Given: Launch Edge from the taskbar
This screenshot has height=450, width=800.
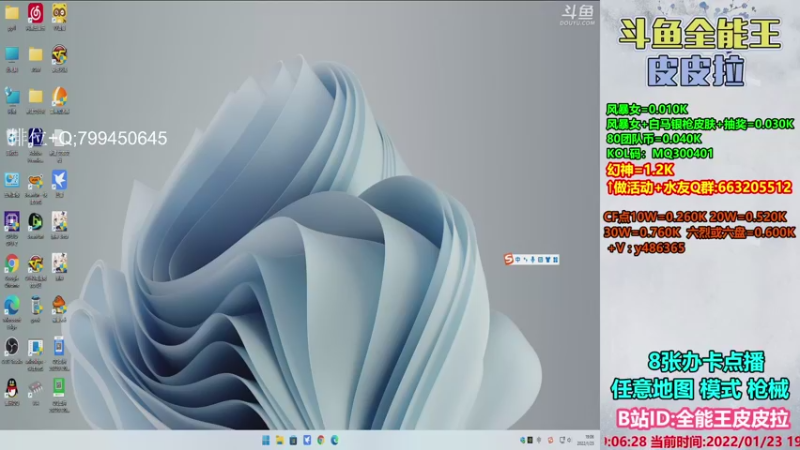Looking at the screenshot, I should [x=335, y=440].
